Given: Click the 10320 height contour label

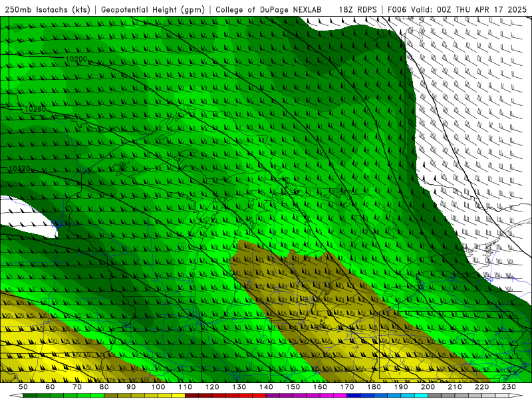Looking at the screenshot, I should click(x=19, y=169).
